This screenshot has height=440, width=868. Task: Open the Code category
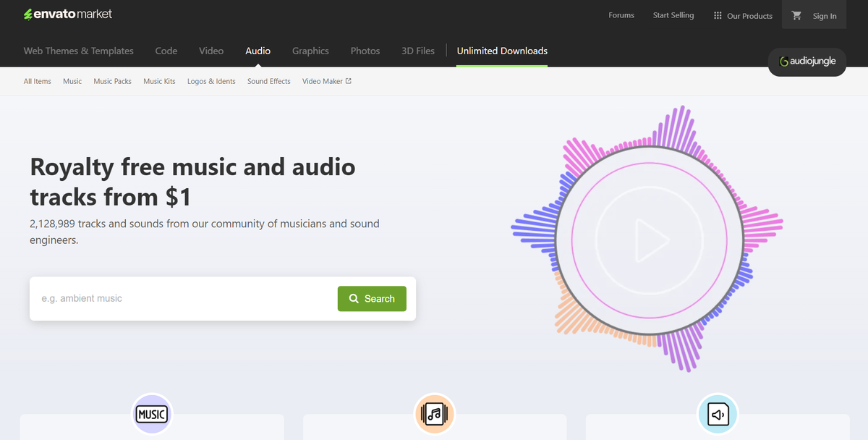(166, 51)
